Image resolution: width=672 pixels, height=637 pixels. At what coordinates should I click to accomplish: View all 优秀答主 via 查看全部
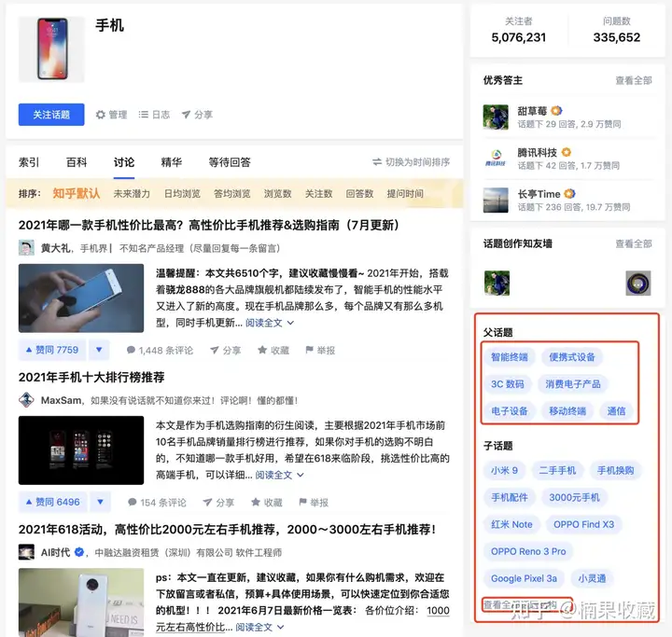pos(634,80)
